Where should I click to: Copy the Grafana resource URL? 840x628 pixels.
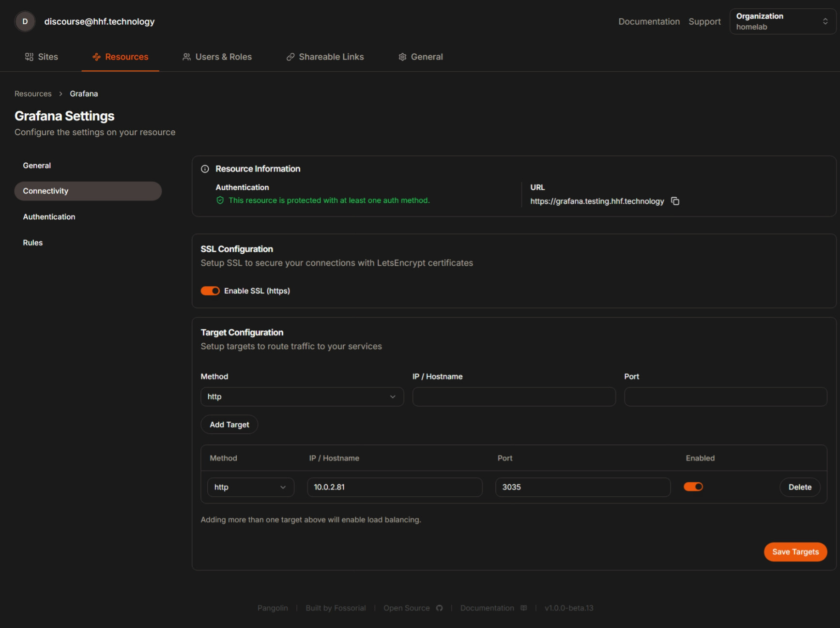tap(675, 201)
